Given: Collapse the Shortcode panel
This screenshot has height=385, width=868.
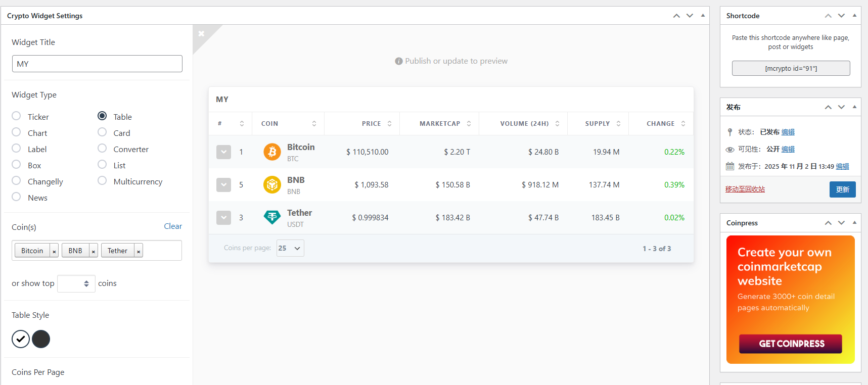Looking at the screenshot, I should [x=854, y=16].
